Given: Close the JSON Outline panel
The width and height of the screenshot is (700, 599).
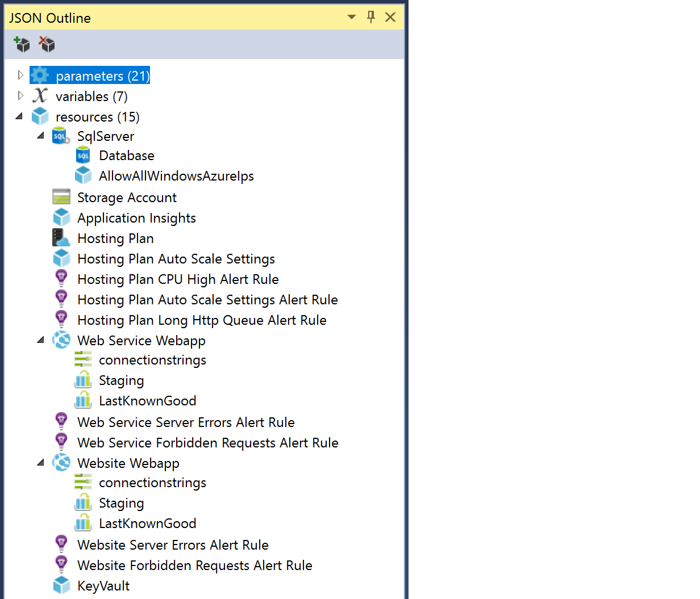Looking at the screenshot, I should pos(390,17).
